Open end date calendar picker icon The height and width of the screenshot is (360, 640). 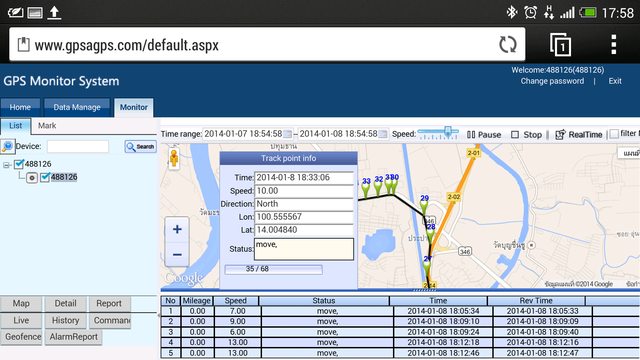383,134
